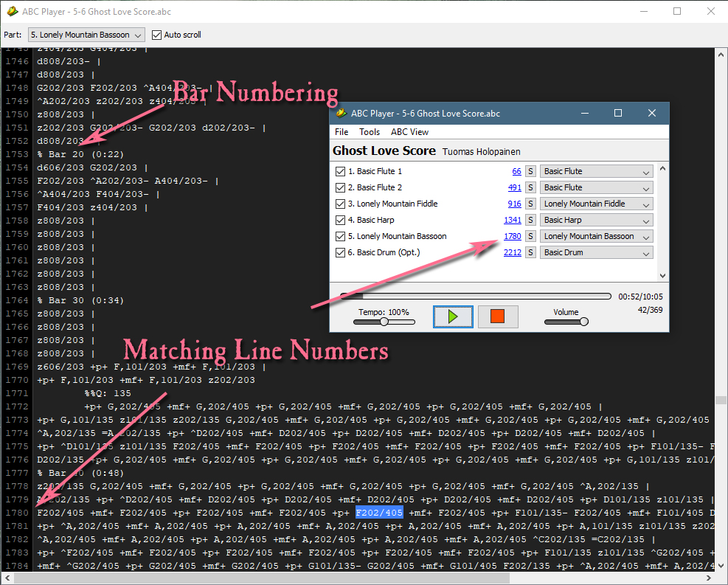This screenshot has height=585, width=728.
Task: Solo Lonely Mountain Fiddle with S button
Action: click(530, 204)
